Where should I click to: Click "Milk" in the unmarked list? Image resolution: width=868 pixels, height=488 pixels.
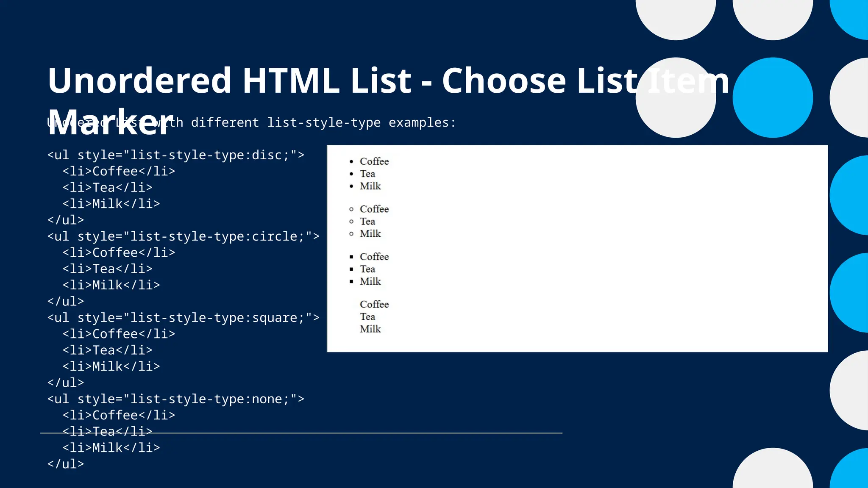pyautogui.click(x=370, y=329)
